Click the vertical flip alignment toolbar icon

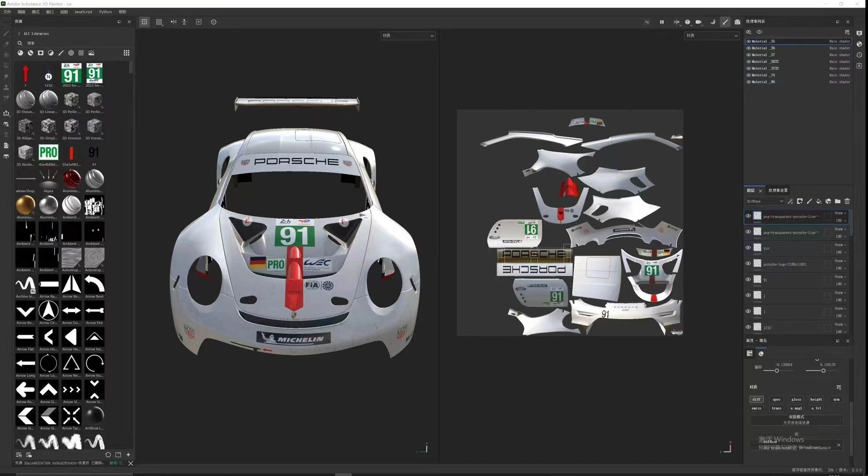[x=184, y=22]
